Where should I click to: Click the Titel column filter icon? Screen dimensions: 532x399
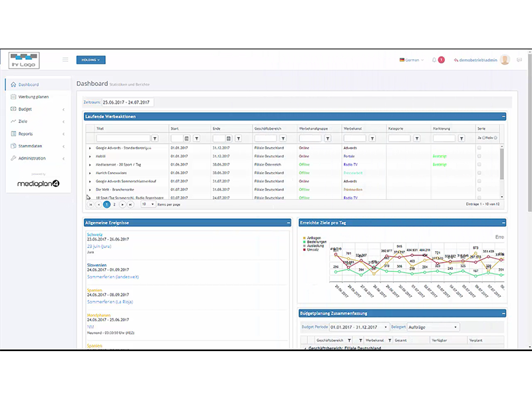(155, 138)
